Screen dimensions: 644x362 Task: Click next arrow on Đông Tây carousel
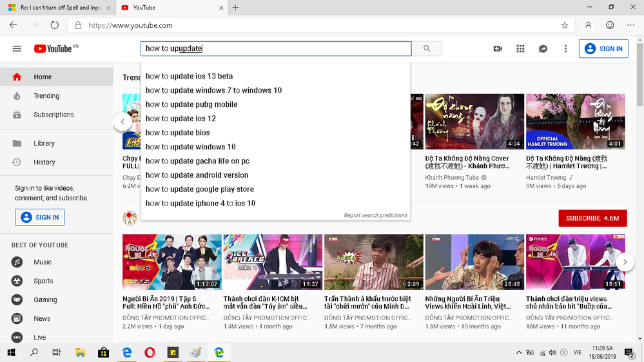625,262
